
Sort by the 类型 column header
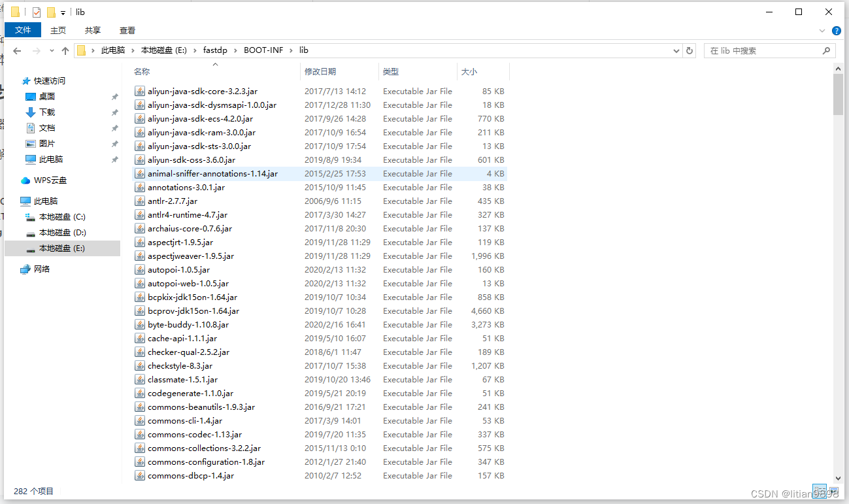pyautogui.click(x=418, y=72)
